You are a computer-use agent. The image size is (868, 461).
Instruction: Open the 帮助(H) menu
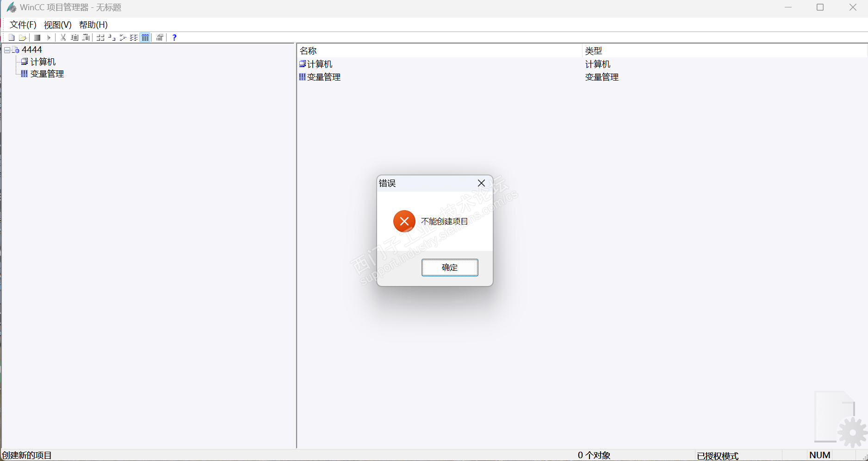click(x=93, y=25)
